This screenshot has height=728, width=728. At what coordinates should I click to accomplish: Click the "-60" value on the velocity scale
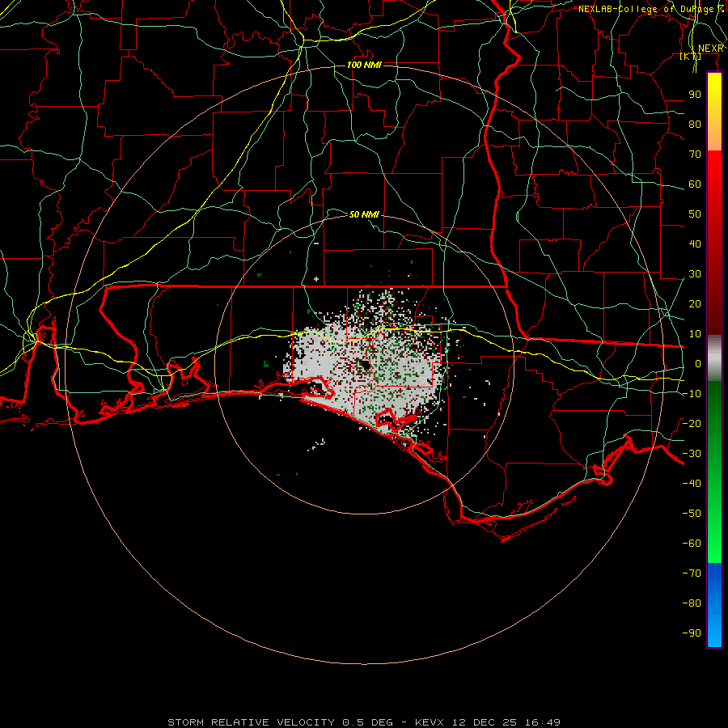(692, 544)
